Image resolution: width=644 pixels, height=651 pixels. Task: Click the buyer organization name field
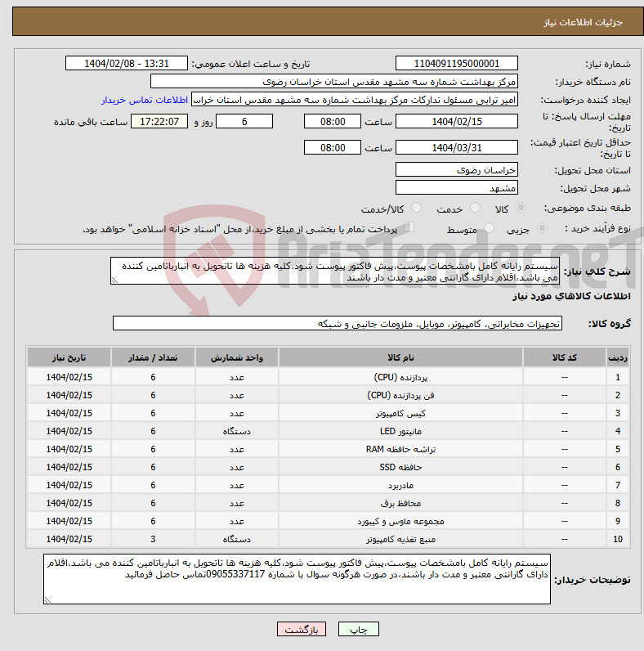coord(333,82)
